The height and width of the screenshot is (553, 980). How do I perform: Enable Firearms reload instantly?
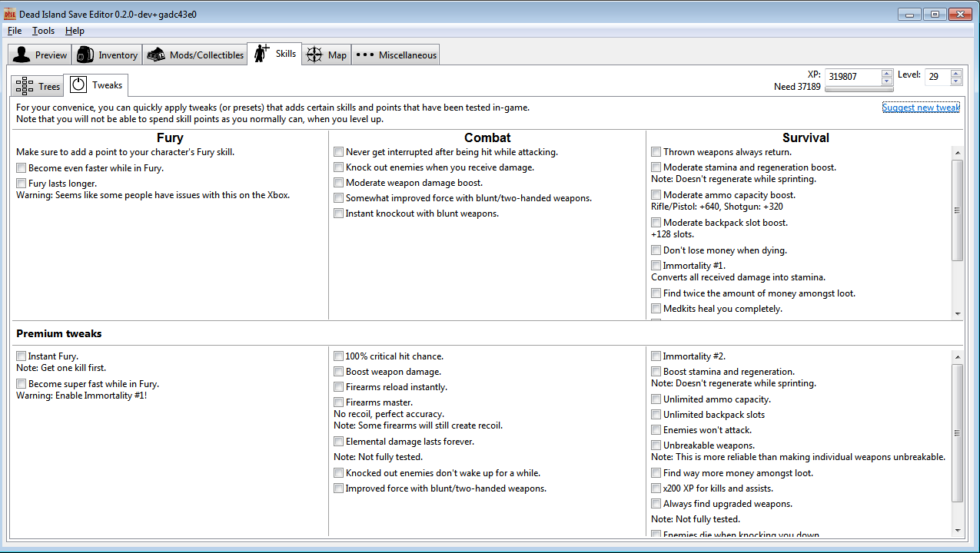(339, 387)
